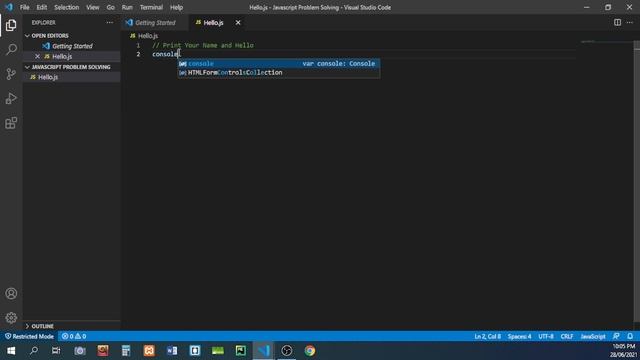
Task: Change line endings via CRLF
Action: pos(567,336)
